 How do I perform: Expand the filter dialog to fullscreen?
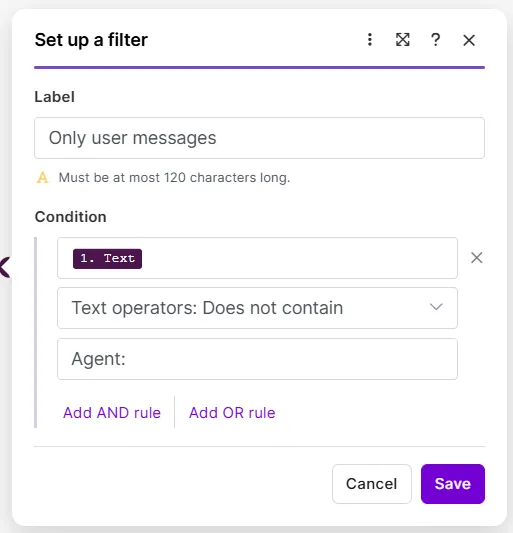click(403, 40)
